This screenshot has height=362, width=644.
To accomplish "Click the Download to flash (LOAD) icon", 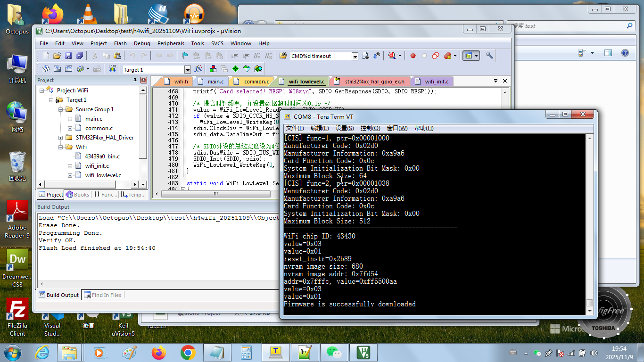I will (x=112, y=69).
